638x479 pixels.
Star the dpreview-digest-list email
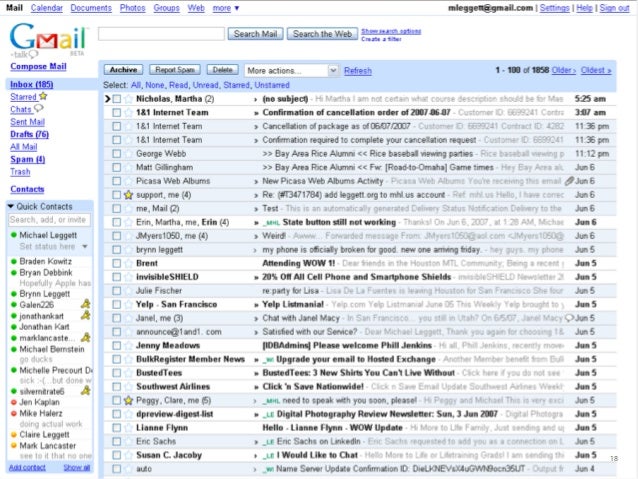(x=129, y=414)
